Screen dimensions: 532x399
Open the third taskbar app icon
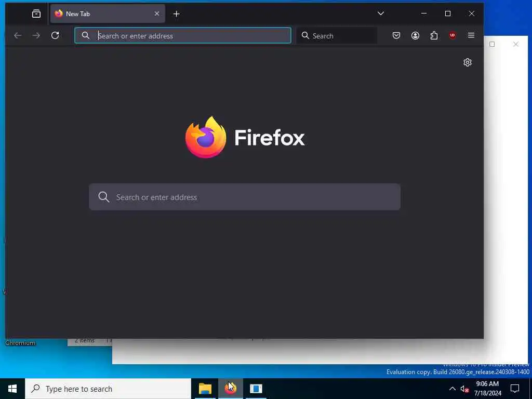tap(256, 389)
